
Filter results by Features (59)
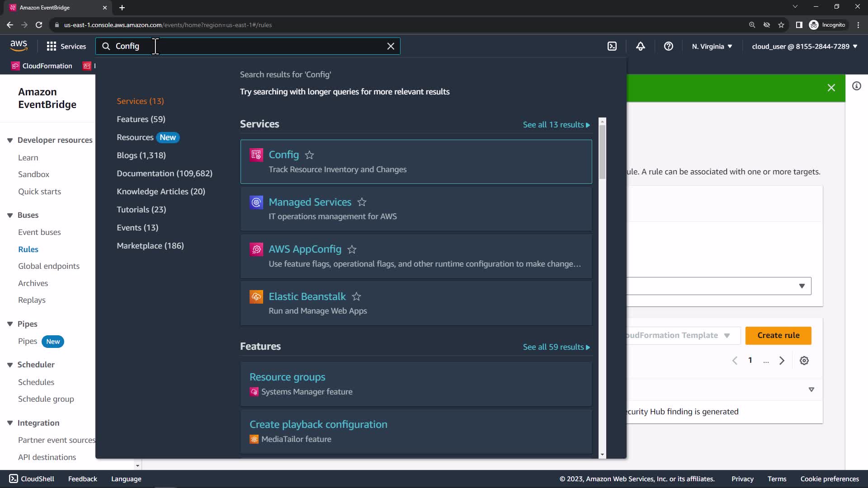pyautogui.click(x=141, y=119)
